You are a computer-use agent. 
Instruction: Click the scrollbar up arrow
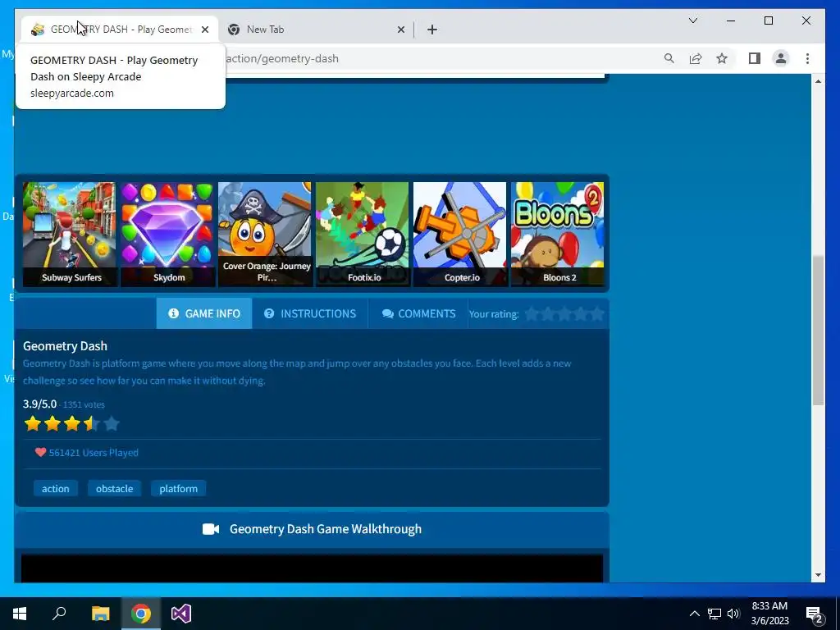(818, 81)
